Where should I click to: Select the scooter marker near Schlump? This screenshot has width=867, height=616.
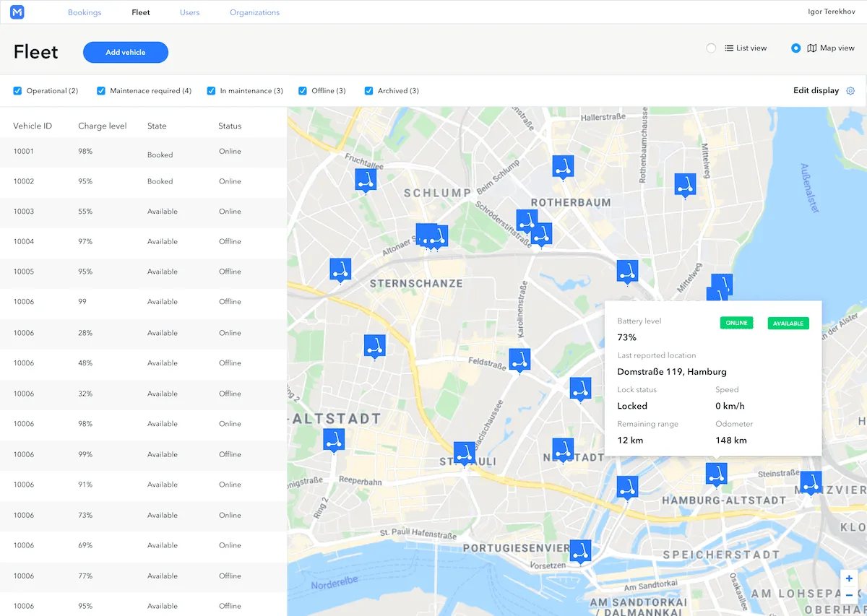click(x=366, y=181)
